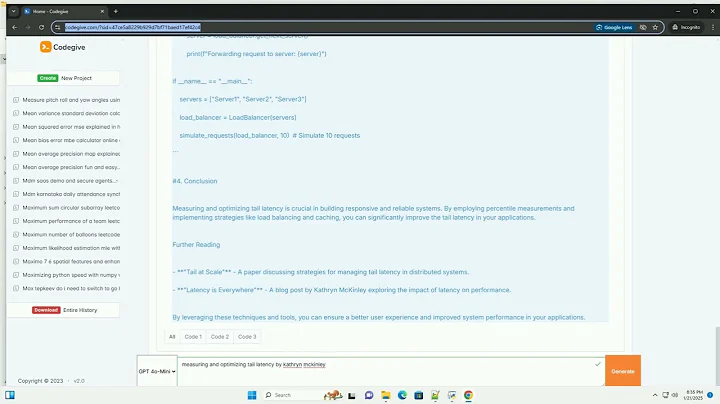This screenshot has height=404, width=720.
Task: Open history item Maximo 7 6 spatial features
Action: point(71,261)
